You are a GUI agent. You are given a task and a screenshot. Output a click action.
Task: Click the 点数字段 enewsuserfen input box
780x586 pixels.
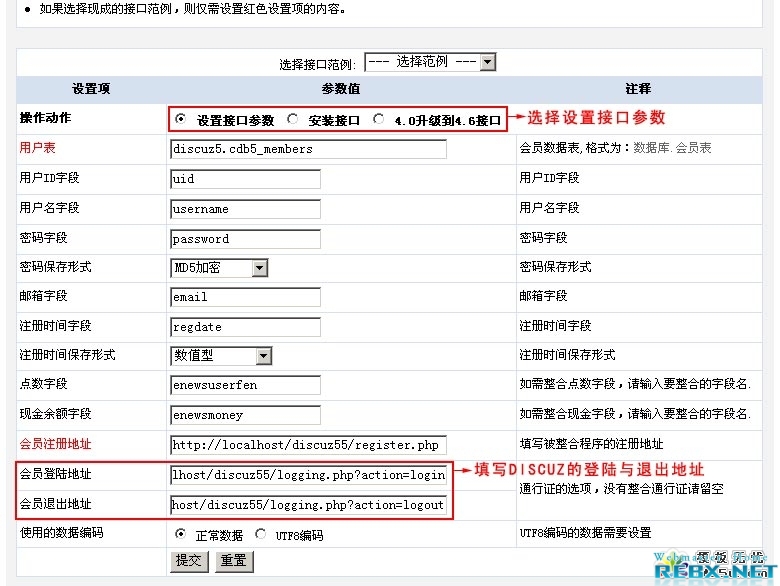(245, 385)
